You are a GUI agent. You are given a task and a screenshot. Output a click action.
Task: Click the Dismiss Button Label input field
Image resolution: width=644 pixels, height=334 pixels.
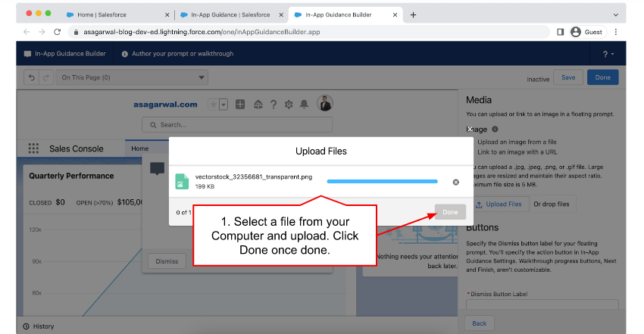tap(542, 304)
